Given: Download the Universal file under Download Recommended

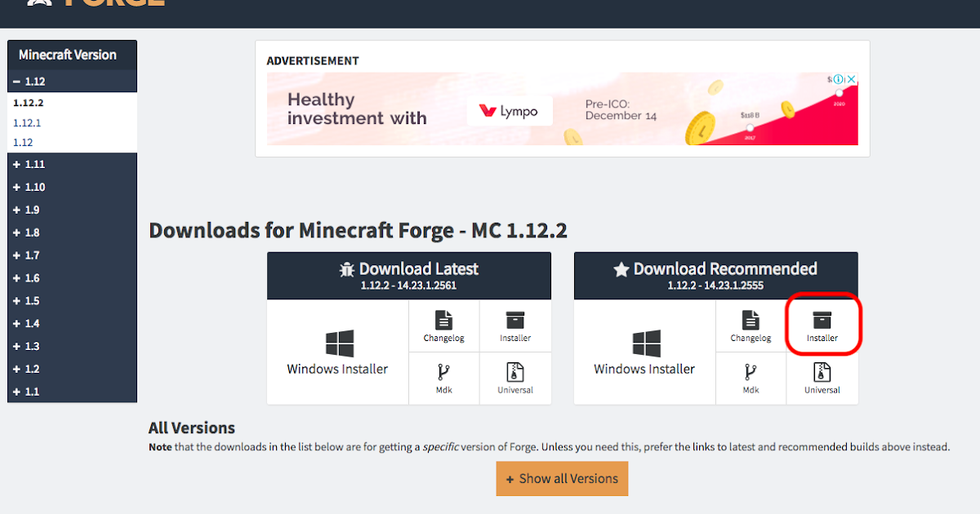Looking at the screenshot, I should [x=822, y=379].
